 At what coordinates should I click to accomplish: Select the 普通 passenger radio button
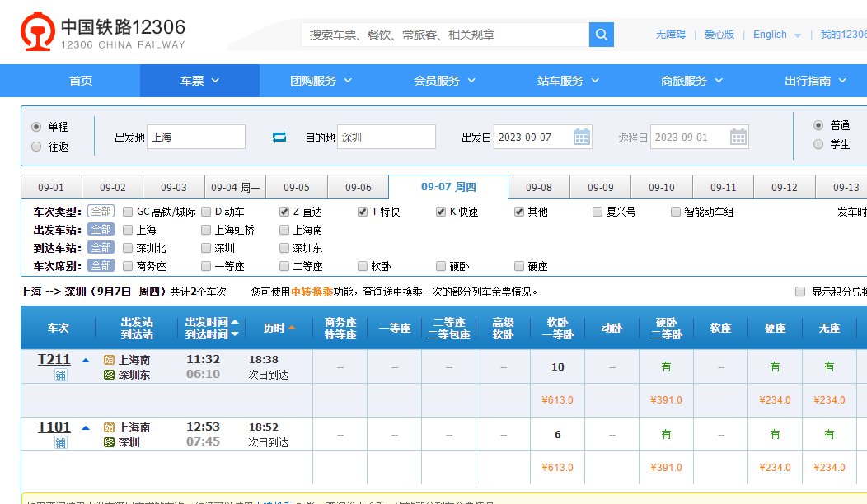[x=818, y=125]
